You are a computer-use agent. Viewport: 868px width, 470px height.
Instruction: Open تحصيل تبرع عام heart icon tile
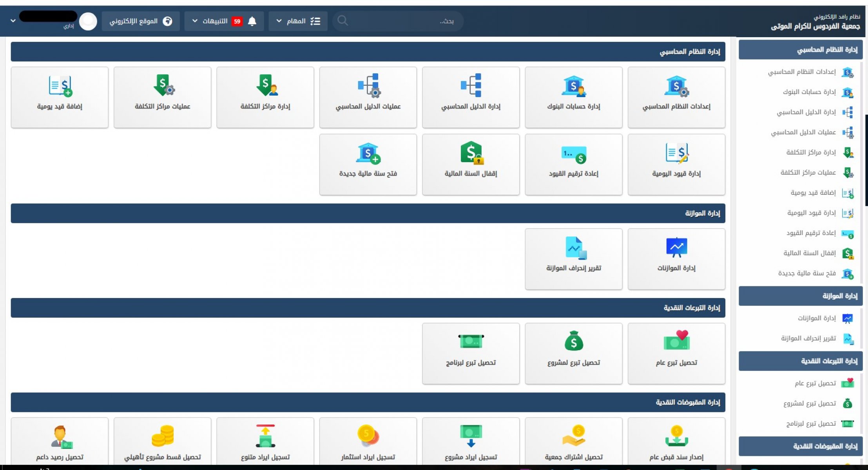(x=676, y=341)
